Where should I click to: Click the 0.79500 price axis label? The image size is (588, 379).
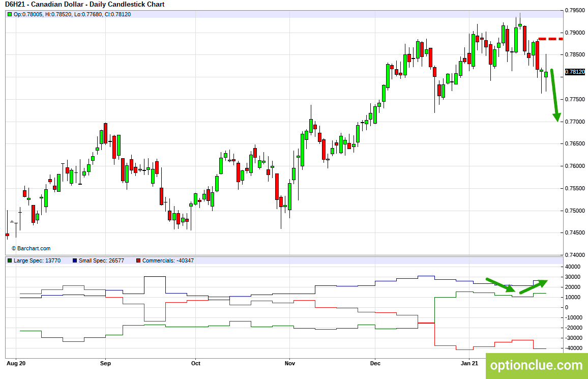(575, 11)
